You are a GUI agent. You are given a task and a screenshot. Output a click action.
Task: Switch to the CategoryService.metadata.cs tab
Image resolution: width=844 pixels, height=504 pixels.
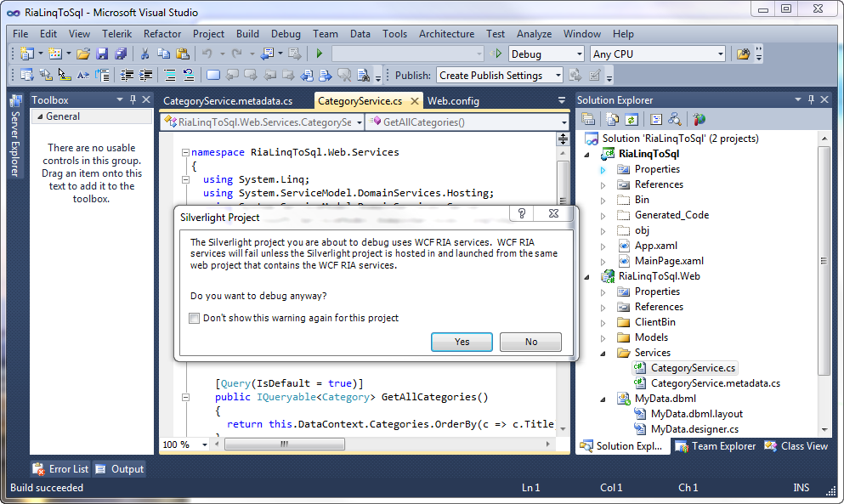[228, 100]
